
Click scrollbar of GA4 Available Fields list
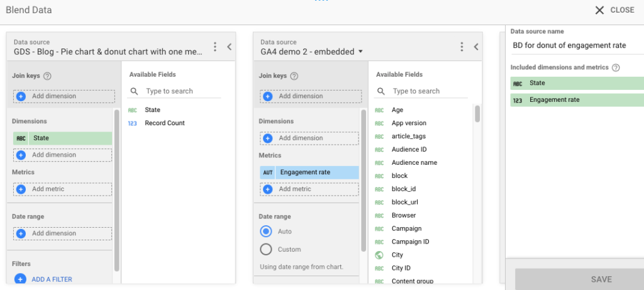477,114
